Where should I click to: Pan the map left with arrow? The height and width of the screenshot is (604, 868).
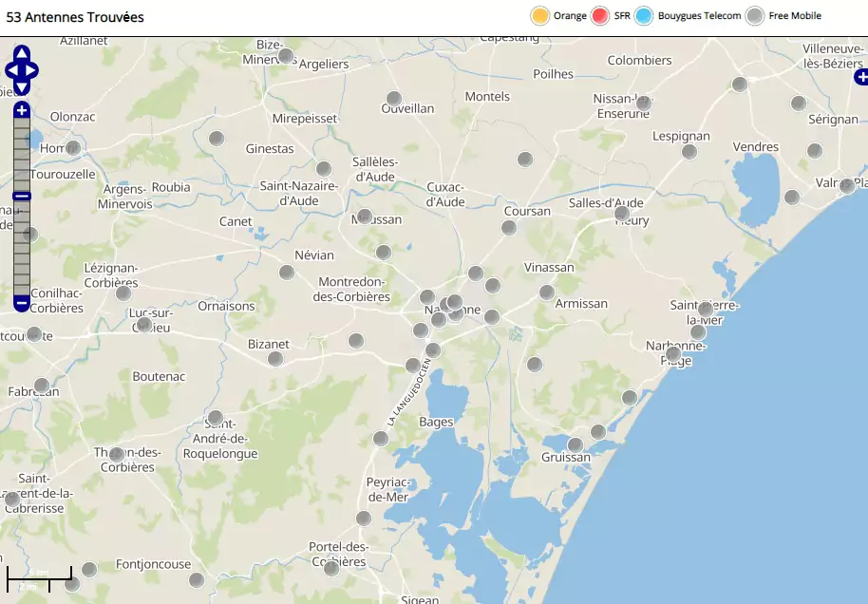point(10,70)
